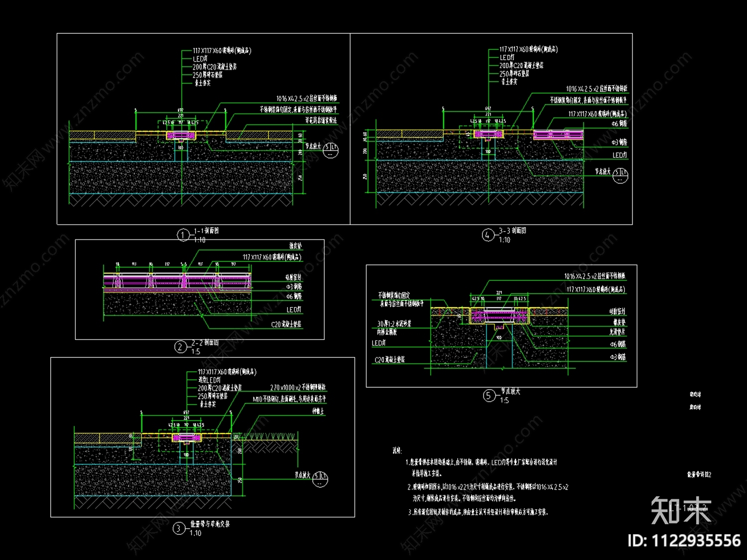This screenshot has width=747, height=560.
Task: Select the '1-1 剖面图' drawing title
Action: [x=206, y=231]
